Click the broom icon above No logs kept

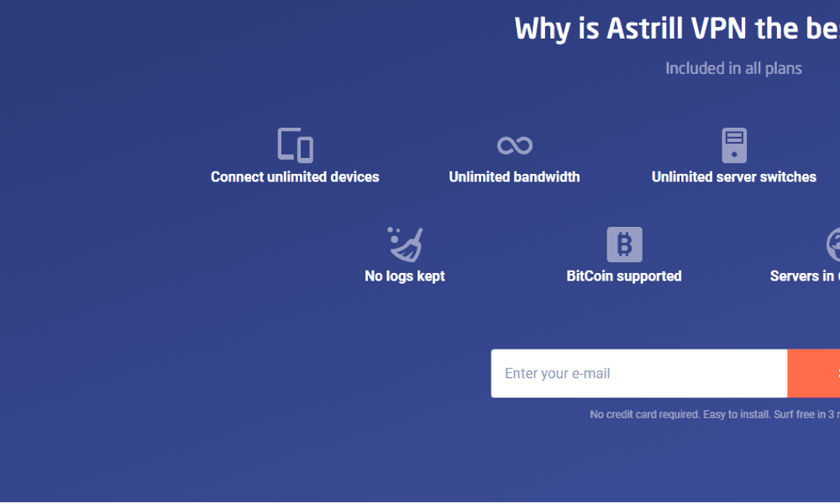pyautogui.click(x=405, y=244)
